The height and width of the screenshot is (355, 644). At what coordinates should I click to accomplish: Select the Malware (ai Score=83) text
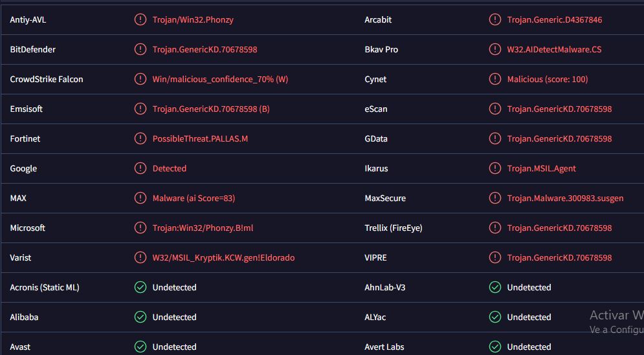pyautogui.click(x=194, y=199)
